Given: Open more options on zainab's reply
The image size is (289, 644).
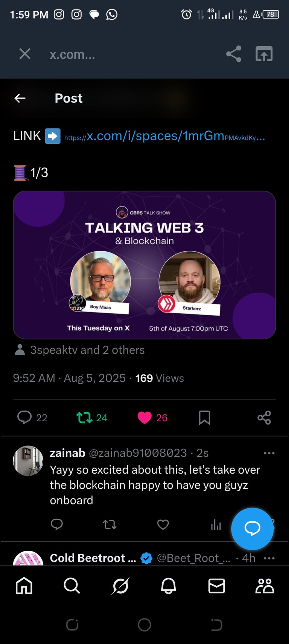Looking at the screenshot, I should pos(269,453).
